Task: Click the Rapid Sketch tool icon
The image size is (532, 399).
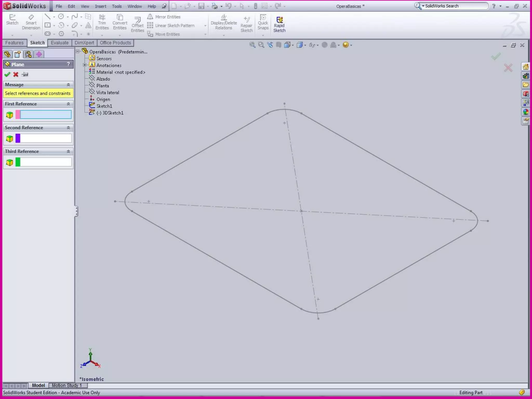Action: [280, 20]
